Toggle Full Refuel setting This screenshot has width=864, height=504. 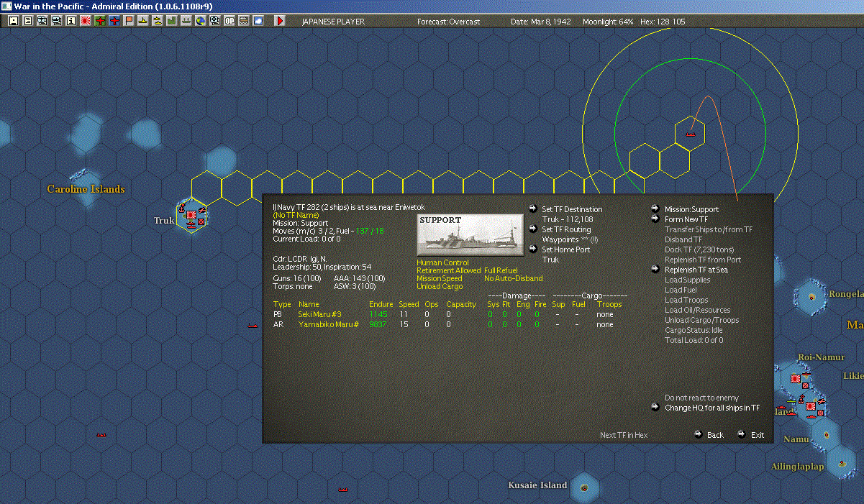point(501,271)
